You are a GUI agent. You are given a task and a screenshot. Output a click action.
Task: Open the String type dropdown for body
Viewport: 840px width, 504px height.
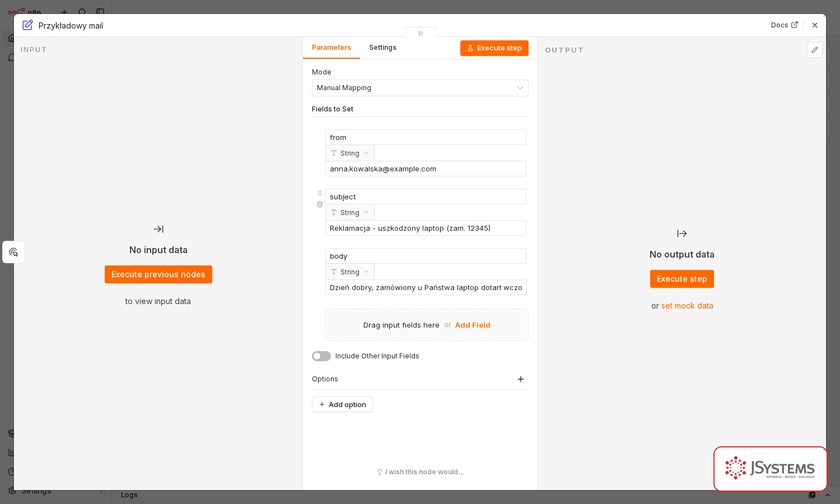tap(350, 272)
